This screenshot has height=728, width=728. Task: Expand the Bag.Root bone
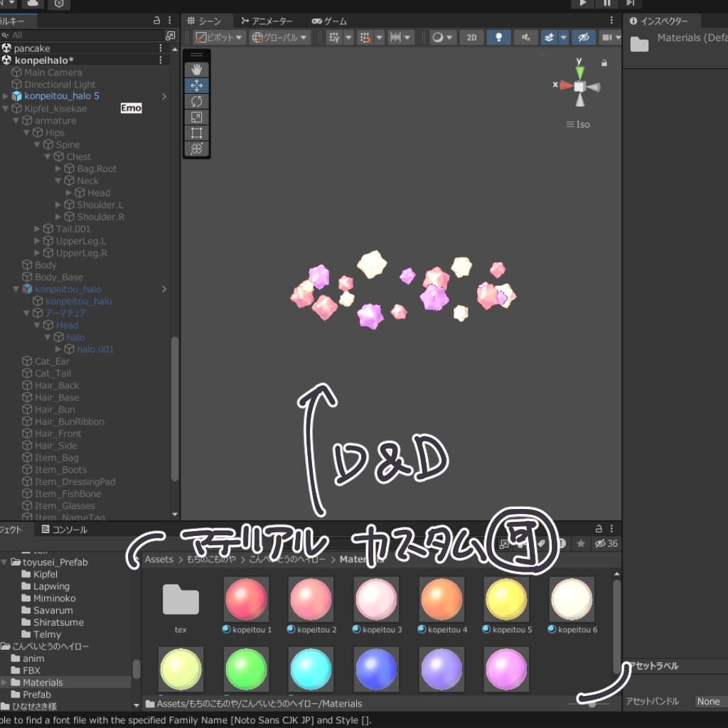coord(58,168)
